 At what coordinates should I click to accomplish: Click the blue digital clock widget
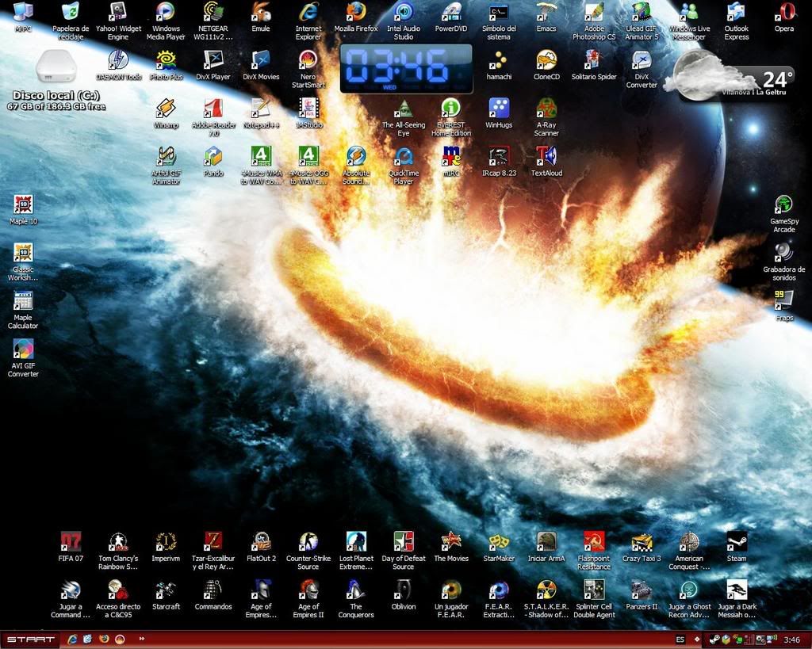[406, 69]
